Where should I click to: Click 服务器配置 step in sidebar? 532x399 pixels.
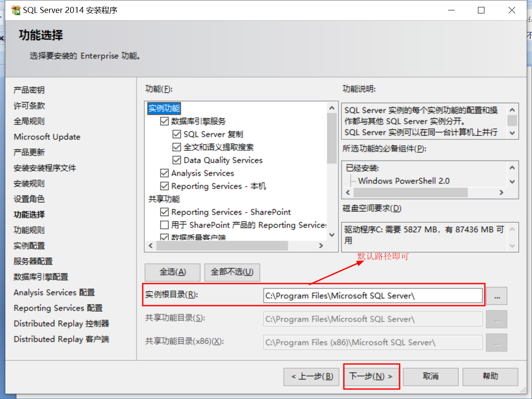coord(33,262)
